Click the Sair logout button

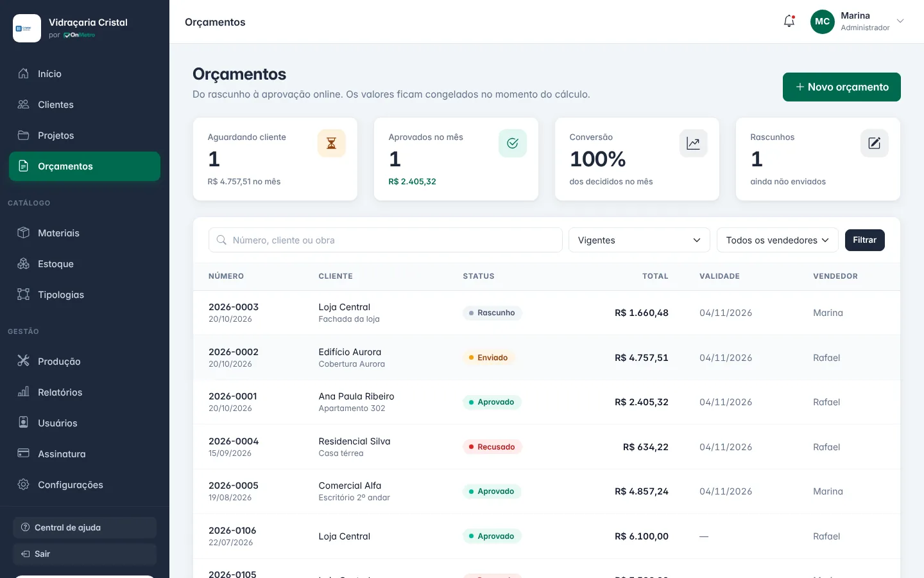pos(85,554)
